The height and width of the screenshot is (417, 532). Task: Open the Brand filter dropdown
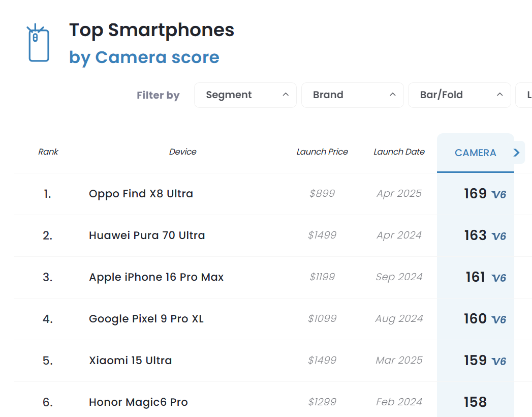point(353,95)
